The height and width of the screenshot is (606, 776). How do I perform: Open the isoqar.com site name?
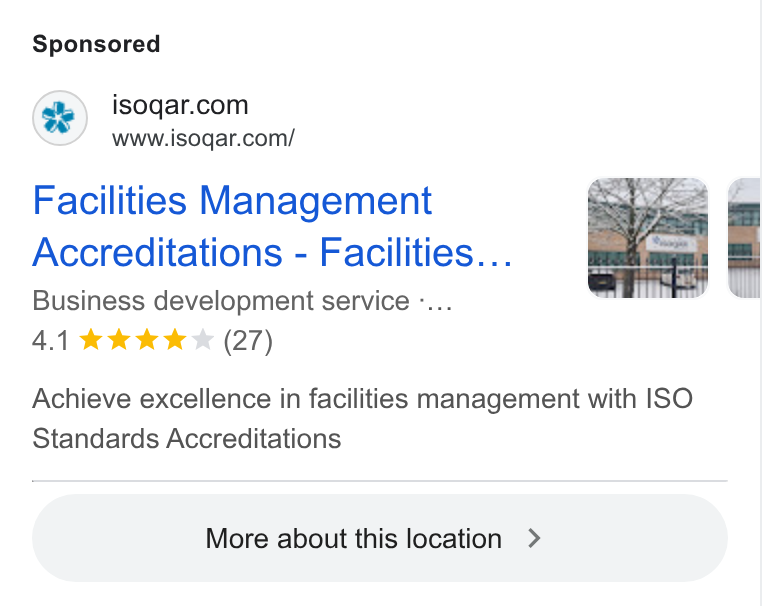180,105
